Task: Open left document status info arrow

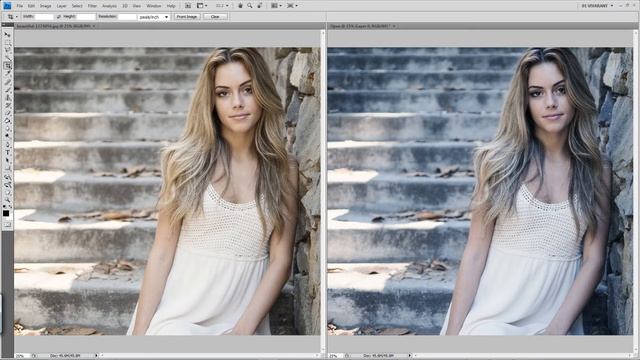Action: [96, 356]
